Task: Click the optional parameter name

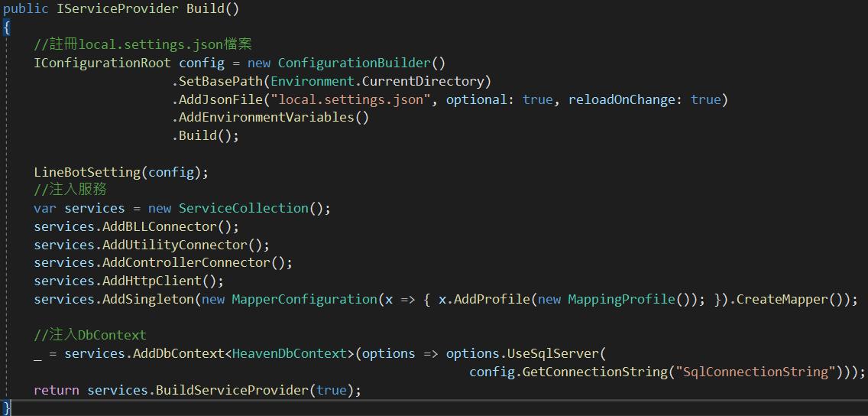Action: point(476,99)
